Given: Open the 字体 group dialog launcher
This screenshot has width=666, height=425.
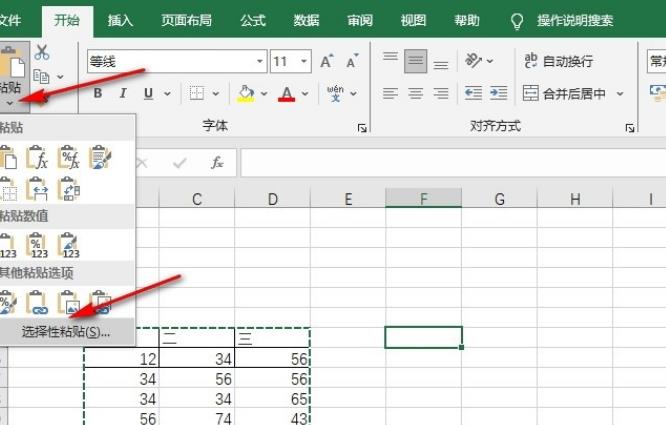Looking at the screenshot, I should [362, 128].
